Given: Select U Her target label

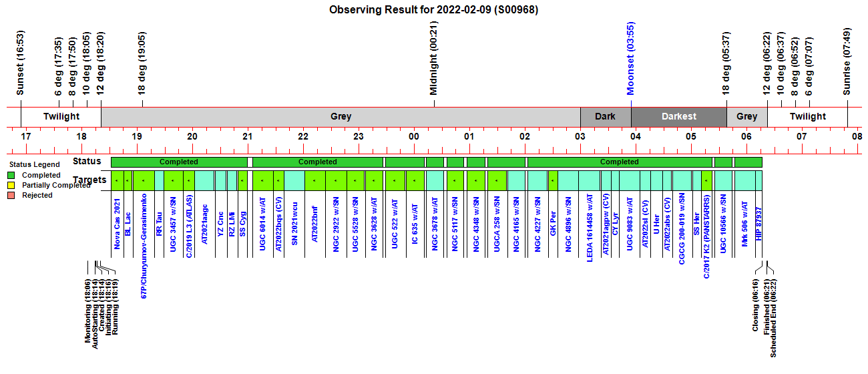Looking at the screenshot, I should coord(656,225).
